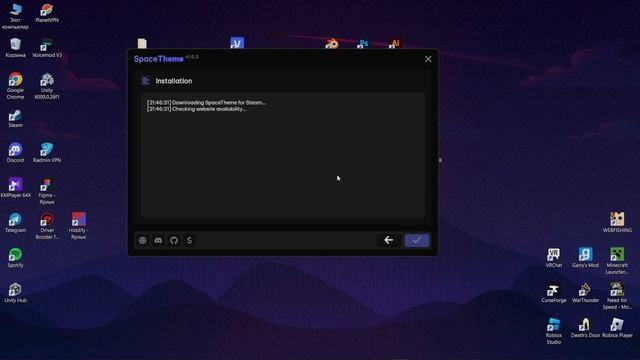The width and height of the screenshot is (640, 360).
Task: Select the Hiddify shortcut on desktop
Action: click(x=78, y=226)
